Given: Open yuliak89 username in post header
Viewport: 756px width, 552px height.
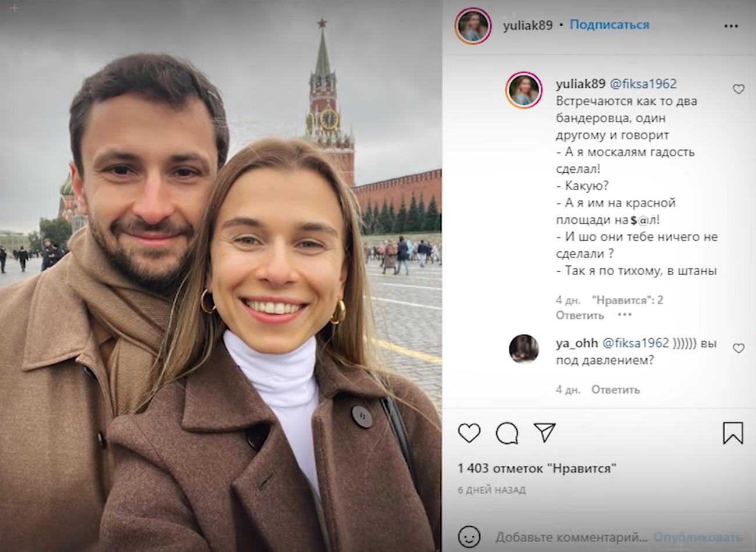Looking at the screenshot, I should [527, 26].
